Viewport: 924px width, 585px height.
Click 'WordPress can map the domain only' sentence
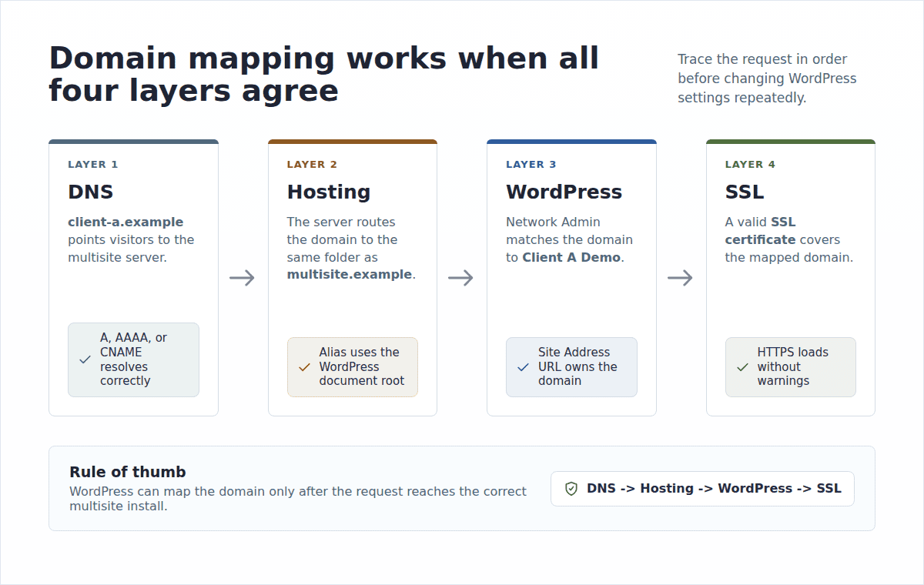tap(298, 499)
